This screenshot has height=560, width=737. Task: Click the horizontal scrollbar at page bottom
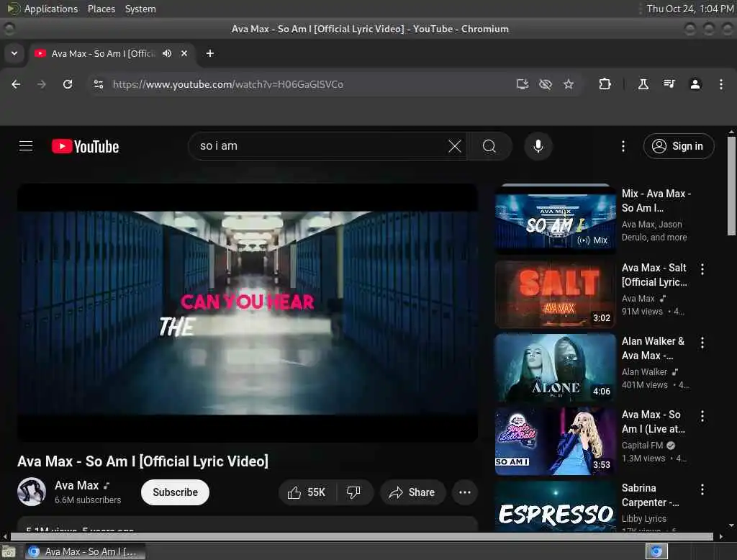tap(361, 536)
